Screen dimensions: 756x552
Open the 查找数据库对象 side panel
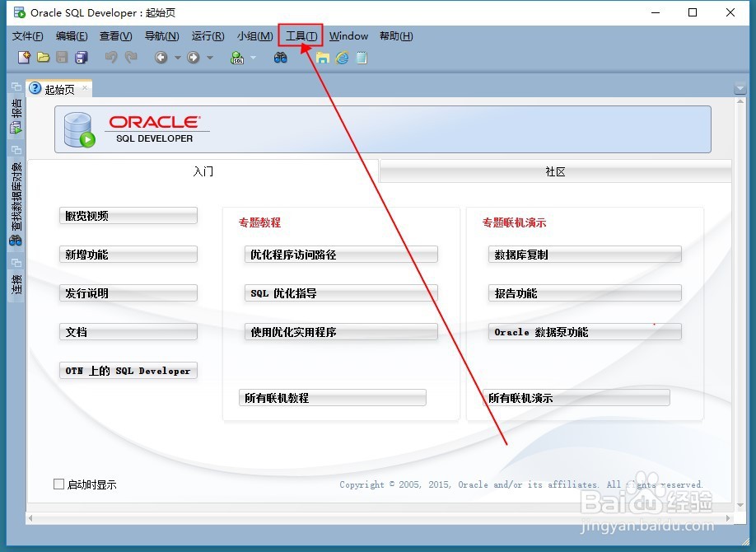pos(16,203)
